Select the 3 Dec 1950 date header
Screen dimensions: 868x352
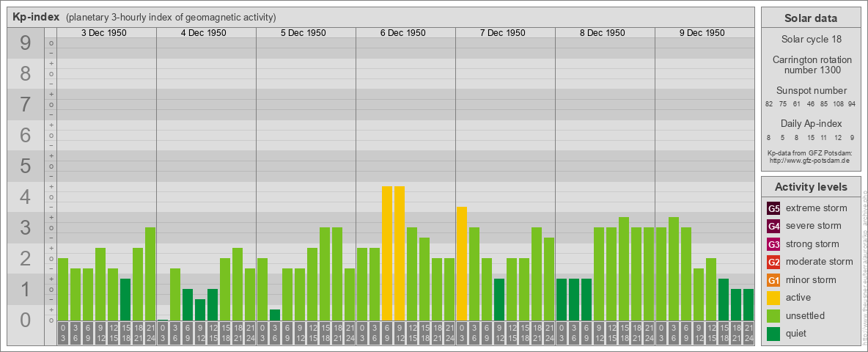tap(103, 33)
